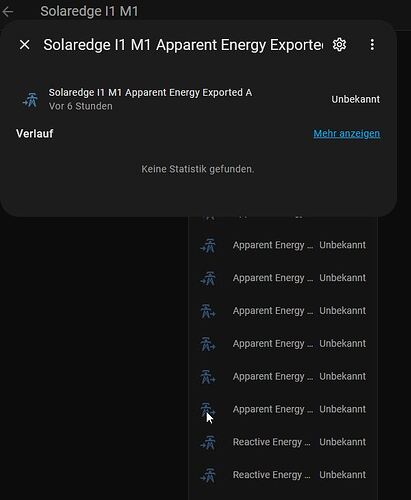The image size is (411, 500).
Task: Open the fourth Apparent Energy list entry
Action: [x=283, y=344]
